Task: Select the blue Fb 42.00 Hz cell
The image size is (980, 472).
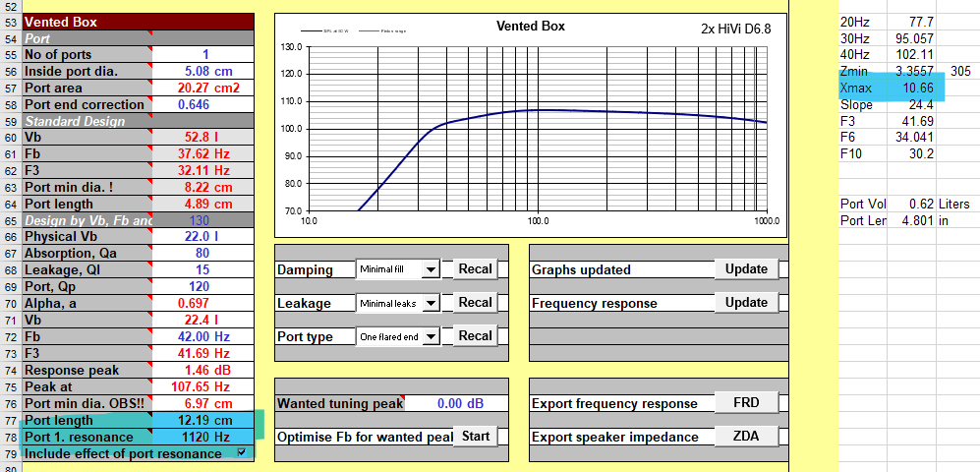Action: click(x=203, y=336)
